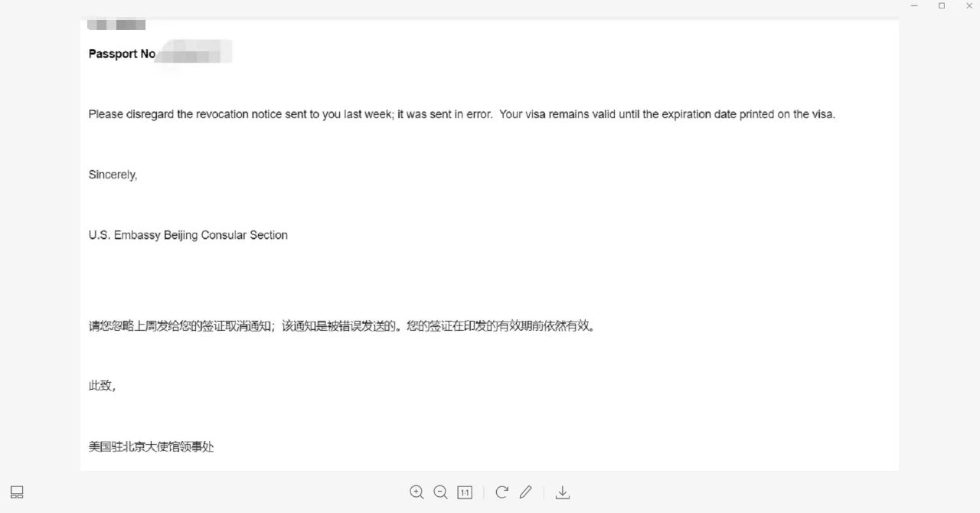Open the thumbnail strip via bottom-left icon
This screenshot has width=980, height=513.
point(17,492)
